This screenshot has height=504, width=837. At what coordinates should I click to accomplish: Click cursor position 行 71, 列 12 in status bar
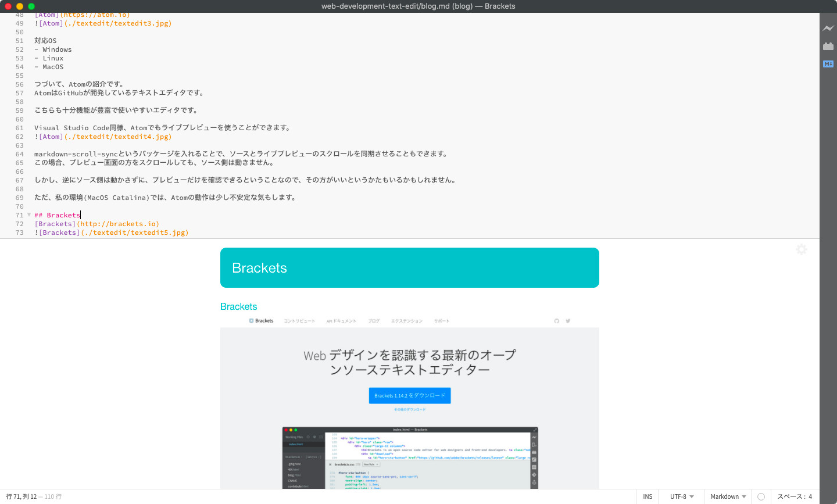22,496
